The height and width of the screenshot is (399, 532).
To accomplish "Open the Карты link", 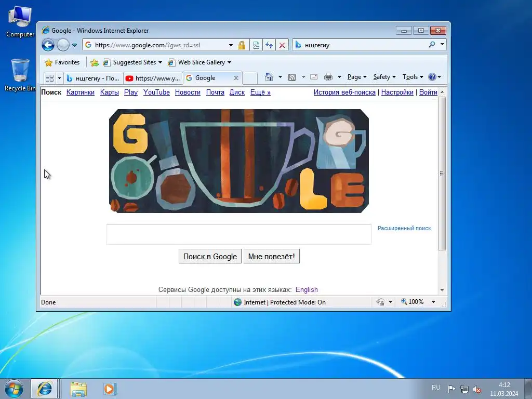I will pos(109,92).
